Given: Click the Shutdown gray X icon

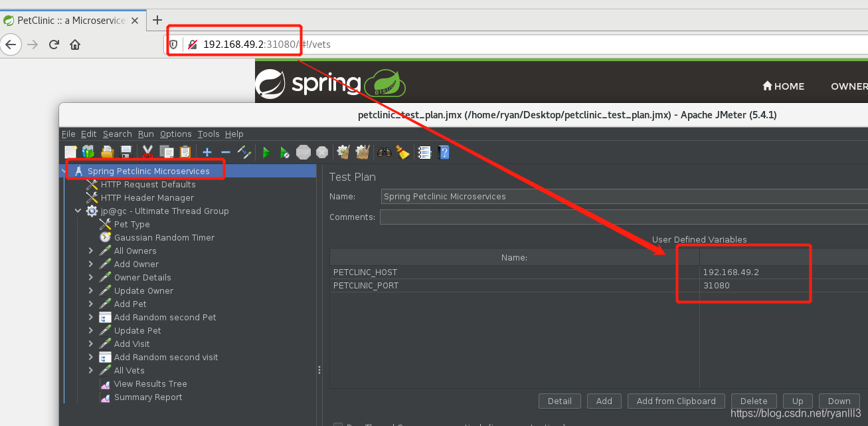Looking at the screenshot, I should click(x=322, y=152).
